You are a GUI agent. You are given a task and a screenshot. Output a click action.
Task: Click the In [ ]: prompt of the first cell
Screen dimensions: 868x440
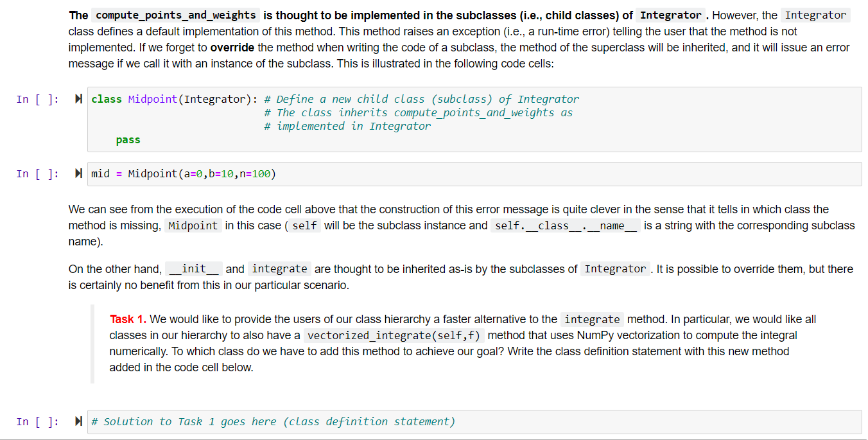point(37,98)
